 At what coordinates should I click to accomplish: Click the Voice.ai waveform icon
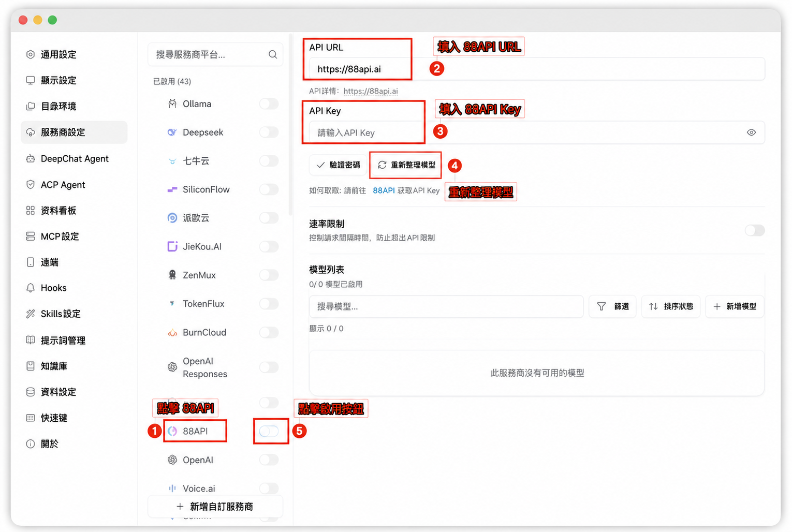coord(172,488)
